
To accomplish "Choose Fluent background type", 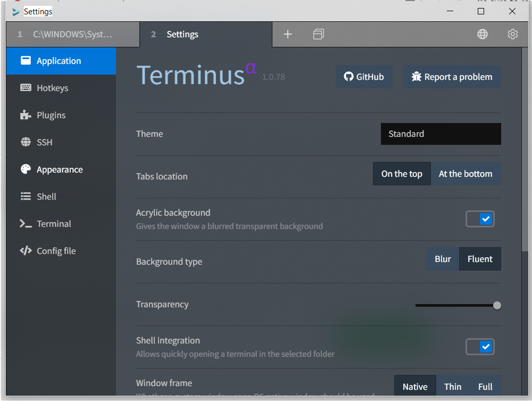I will point(480,259).
